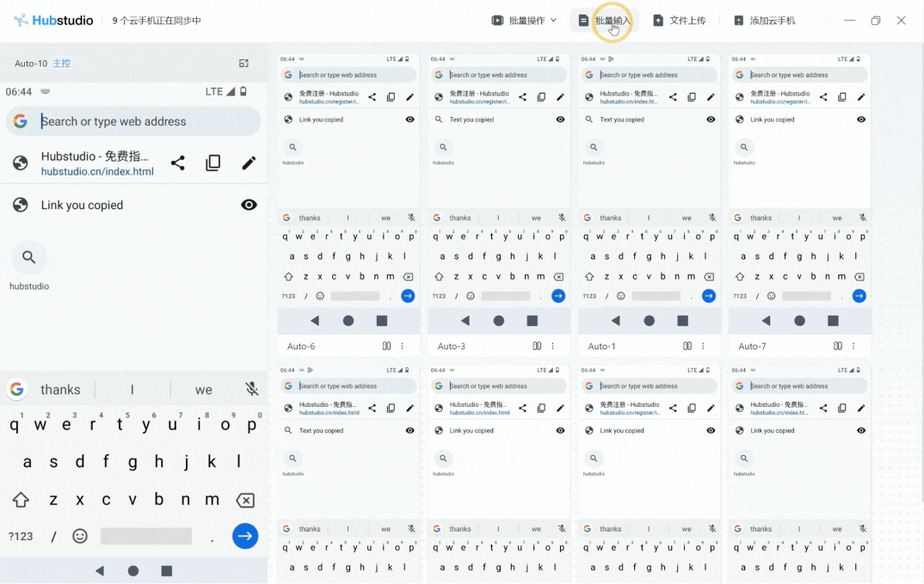Tap the edit pencil icon in Auto-10
This screenshot has height=584, width=924.
point(249,163)
